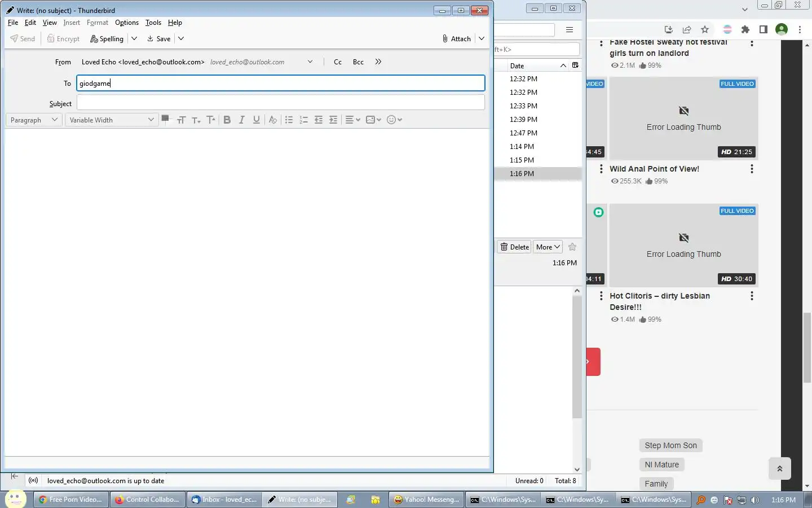812x508 pixels.
Task: Click the connection status icon in status bar
Action: [33, 480]
